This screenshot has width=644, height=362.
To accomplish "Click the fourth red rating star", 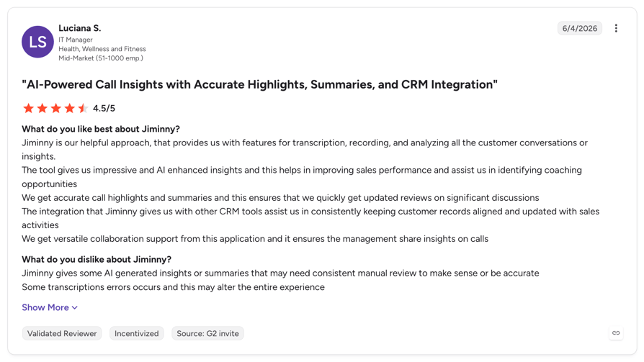I will coord(69,109).
